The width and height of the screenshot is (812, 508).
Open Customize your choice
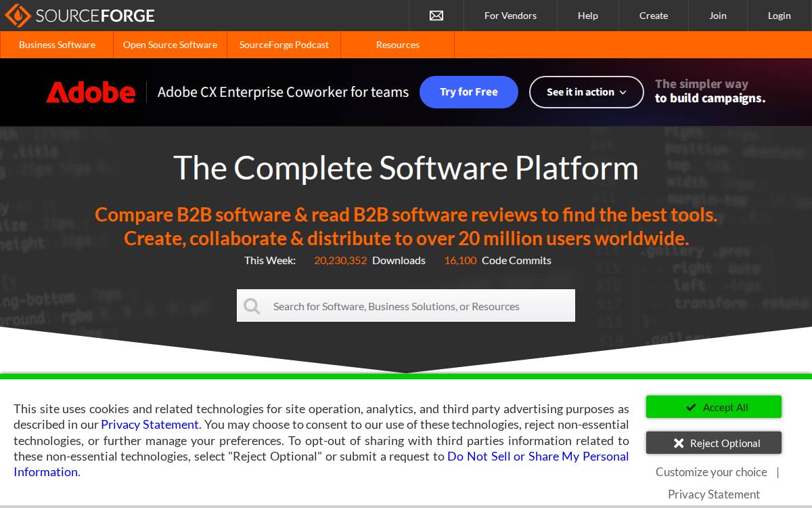tap(711, 472)
